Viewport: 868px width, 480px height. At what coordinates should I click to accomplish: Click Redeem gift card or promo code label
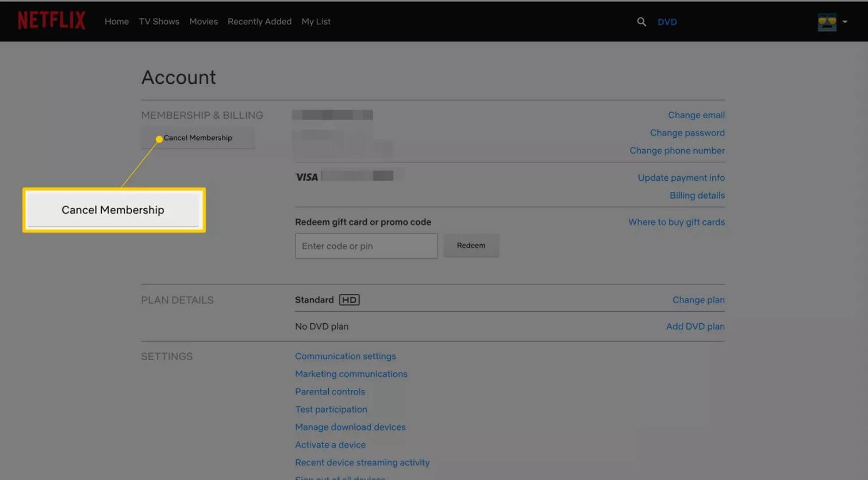click(x=363, y=222)
